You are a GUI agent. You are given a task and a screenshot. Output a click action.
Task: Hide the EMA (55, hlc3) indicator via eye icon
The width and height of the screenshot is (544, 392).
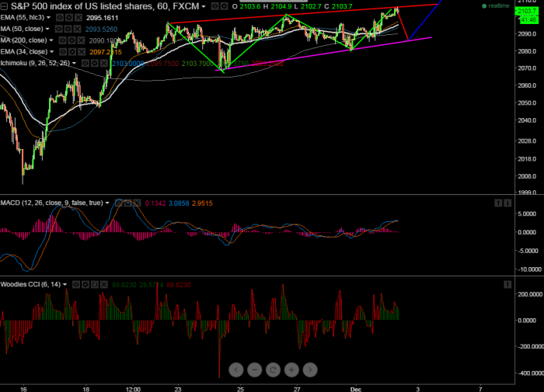click(x=60, y=18)
